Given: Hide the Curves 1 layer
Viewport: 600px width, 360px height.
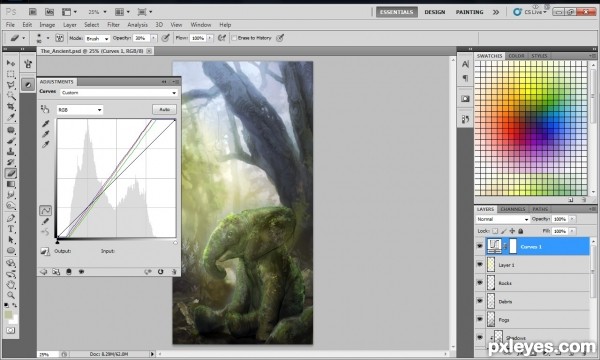Looking at the screenshot, I should click(x=480, y=246).
